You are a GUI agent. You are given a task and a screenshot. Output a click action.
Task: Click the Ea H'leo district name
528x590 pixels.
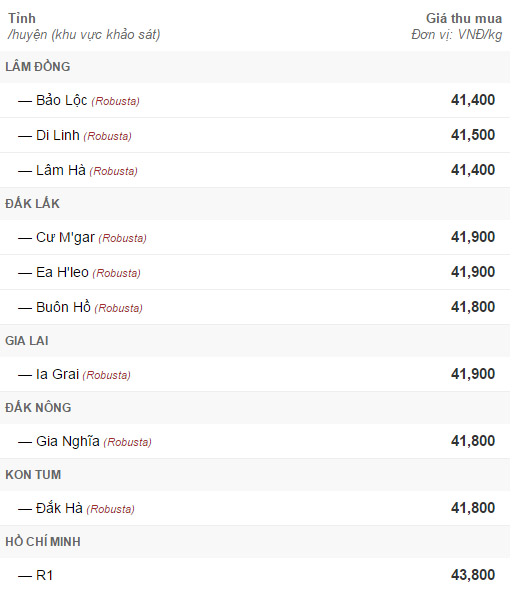click(x=62, y=272)
